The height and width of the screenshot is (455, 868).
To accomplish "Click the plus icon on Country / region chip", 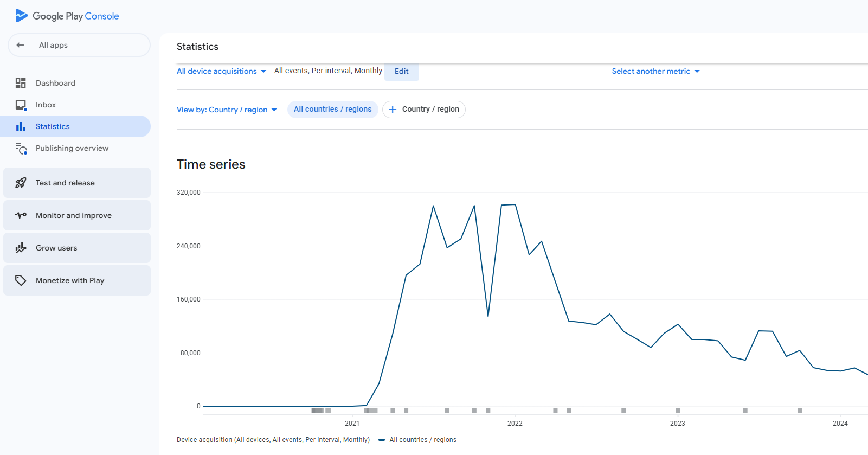I will pyautogui.click(x=393, y=110).
